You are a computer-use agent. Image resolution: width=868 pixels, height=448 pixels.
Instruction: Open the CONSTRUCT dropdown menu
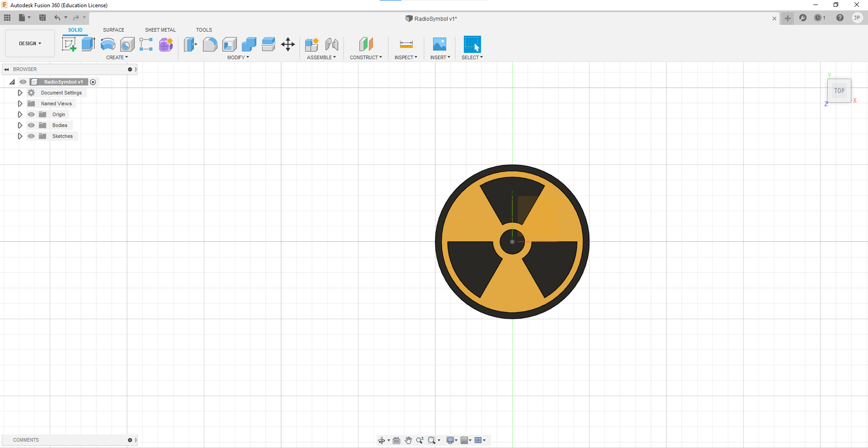tap(366, 57)
